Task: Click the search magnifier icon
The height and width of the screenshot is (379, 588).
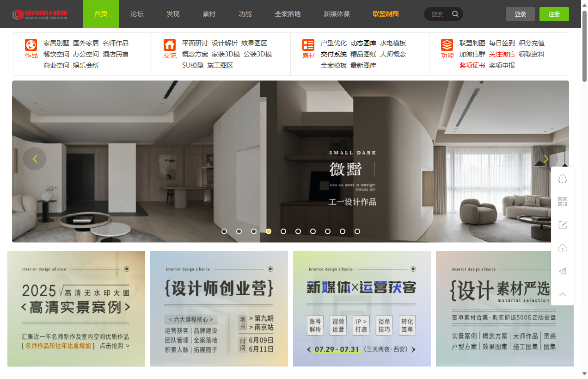Action: click(455, 14)
